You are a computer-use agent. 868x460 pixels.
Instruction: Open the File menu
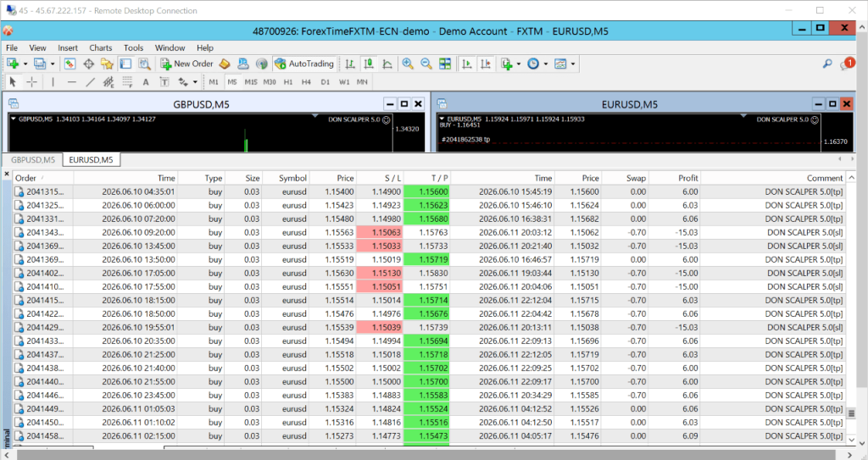(x=12, y=47)
